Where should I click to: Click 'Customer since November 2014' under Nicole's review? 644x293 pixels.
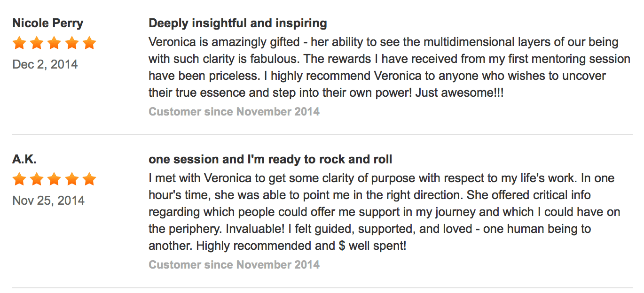234,112
